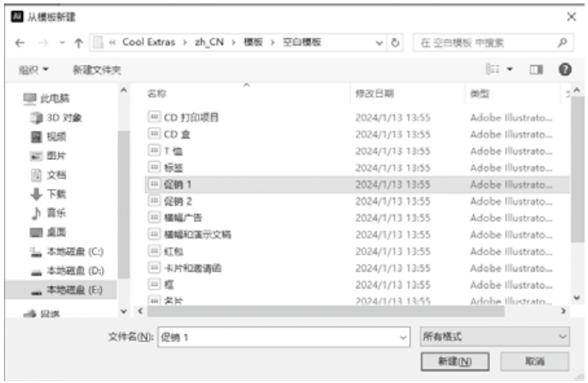
Task: Expand chevron after zh_CN in path
Action: [234, 42]
